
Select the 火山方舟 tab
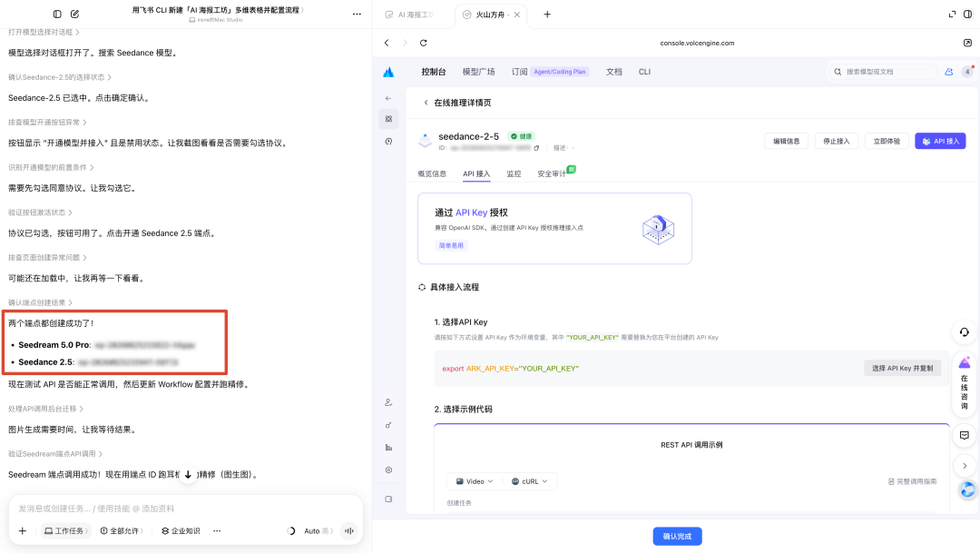pos(491,15)
